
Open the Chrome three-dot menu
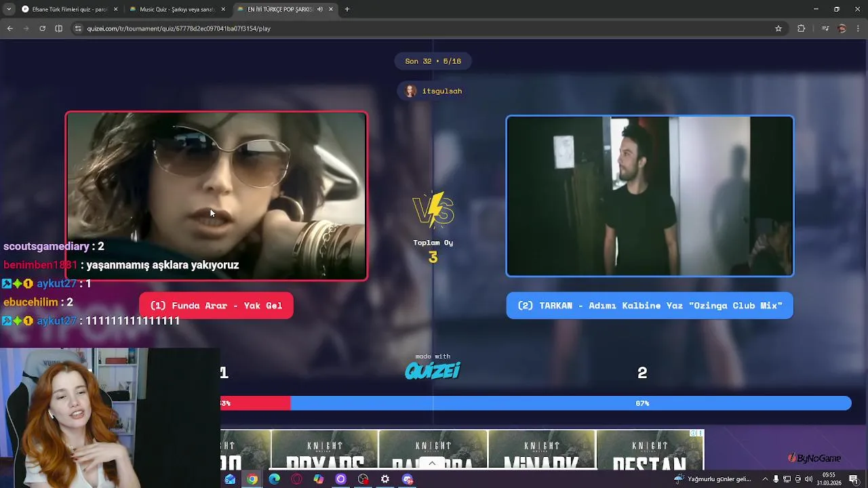pos(859,28)
